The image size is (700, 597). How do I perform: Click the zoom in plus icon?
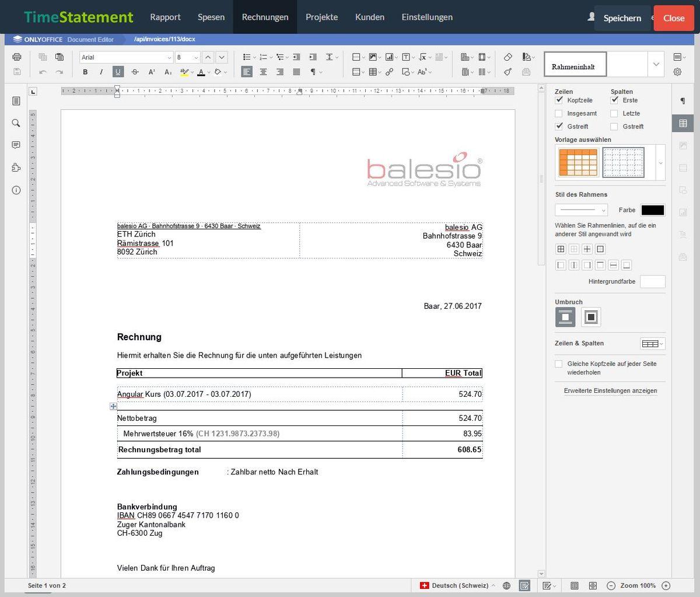click(x=666, y=585)
